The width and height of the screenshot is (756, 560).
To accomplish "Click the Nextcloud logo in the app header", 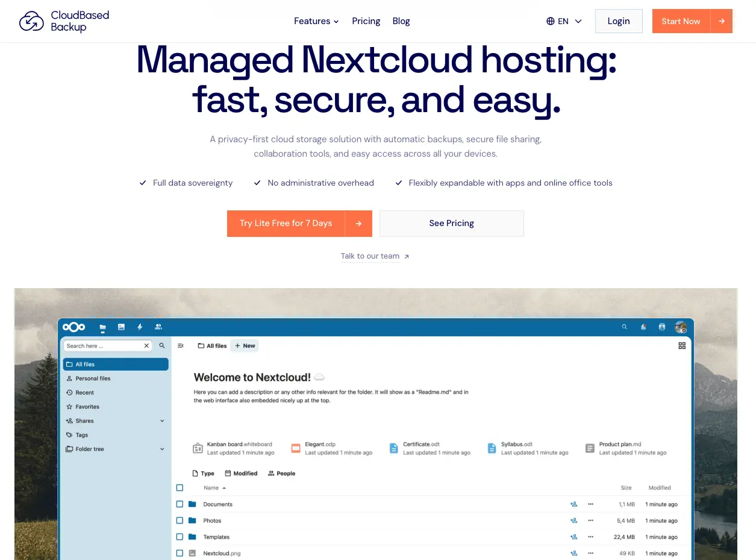I will (x=74, y=327).
